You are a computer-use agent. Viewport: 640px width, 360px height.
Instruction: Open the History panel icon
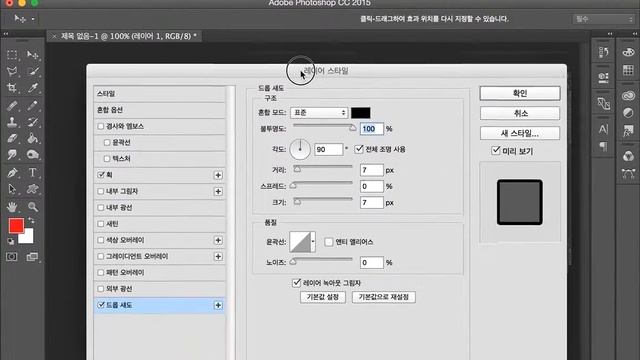(x=603, y=53)
